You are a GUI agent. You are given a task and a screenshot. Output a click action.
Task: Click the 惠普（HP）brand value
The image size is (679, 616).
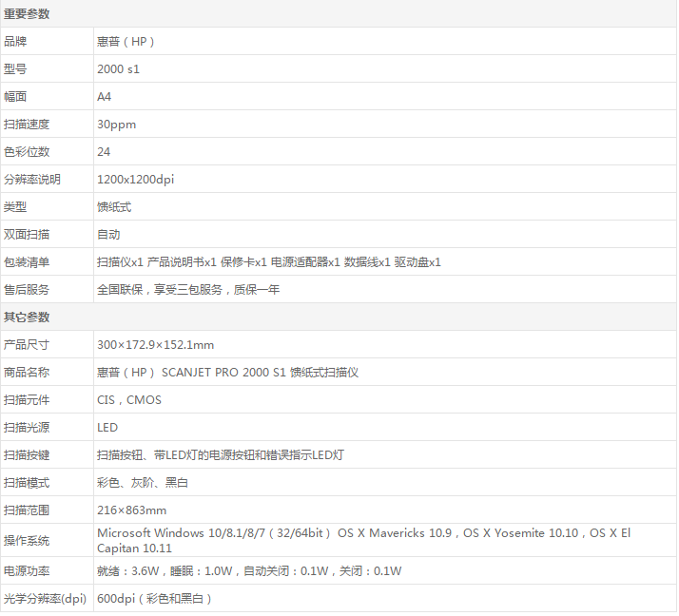coord(126,42)
